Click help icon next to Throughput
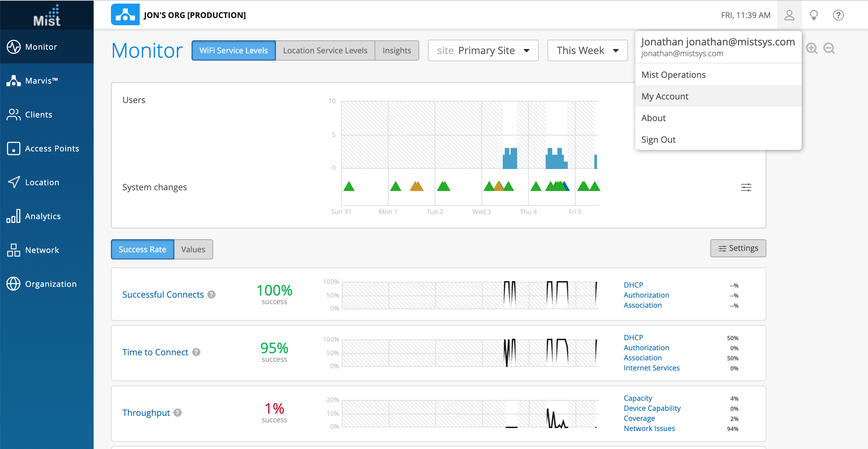The height and width of the screenshot is (449, 868). click(x=178, y=413)
